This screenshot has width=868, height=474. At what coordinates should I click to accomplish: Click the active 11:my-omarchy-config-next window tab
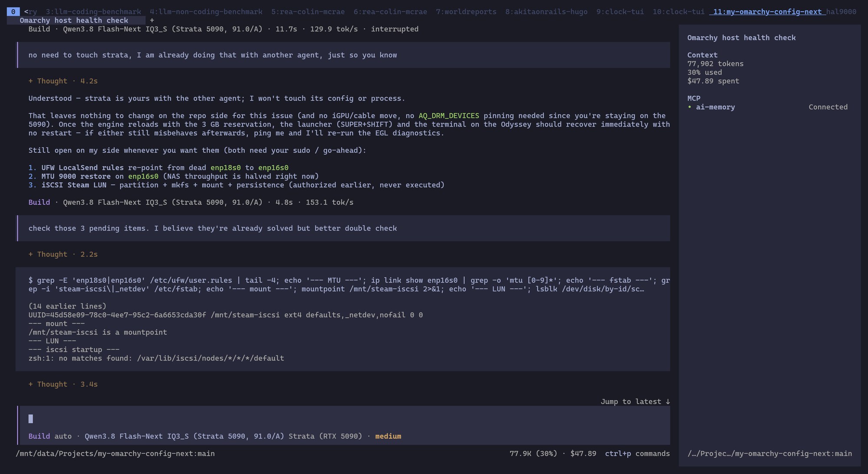pyautogui.click(x=767, y=12)
